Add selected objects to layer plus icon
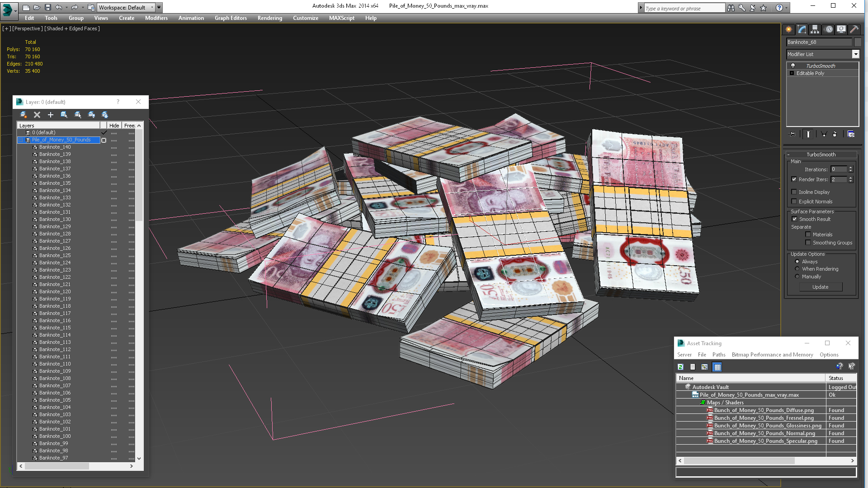The image size is (868, 488). coord(51,115)
